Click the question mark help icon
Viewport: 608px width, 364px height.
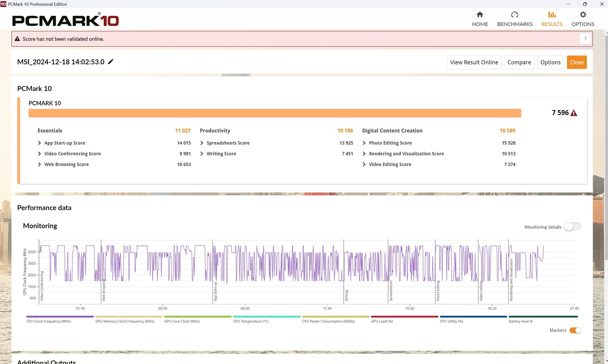click(585, 39)
